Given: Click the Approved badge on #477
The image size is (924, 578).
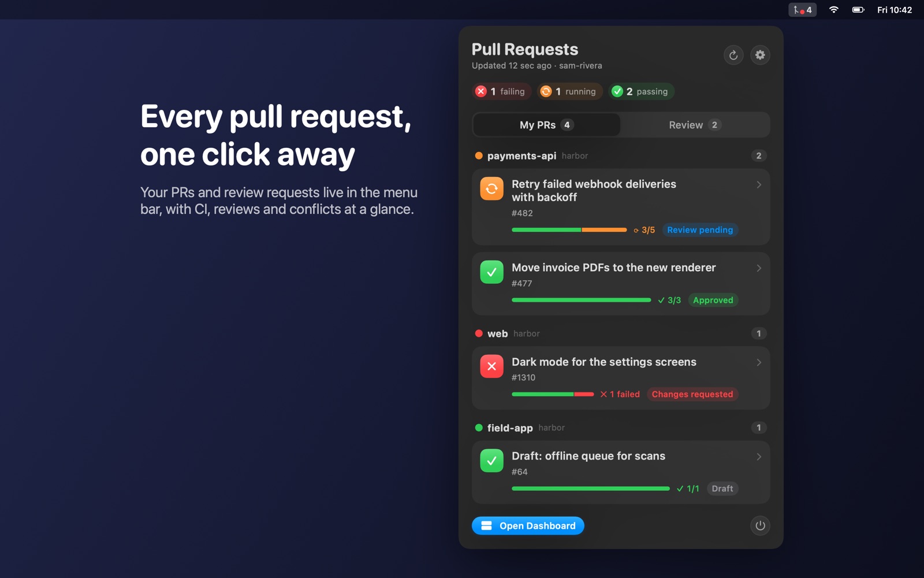Looking at the screenshot, I should click(x=713, y=300).
